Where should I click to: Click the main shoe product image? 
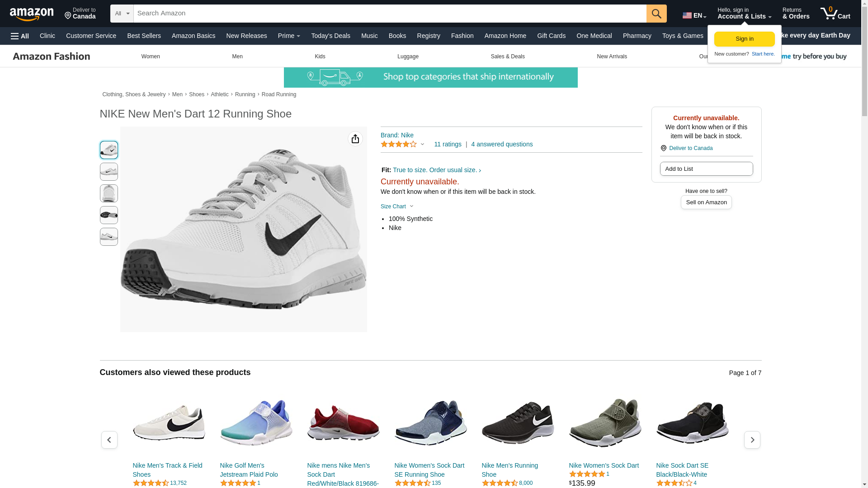point(243,230)
